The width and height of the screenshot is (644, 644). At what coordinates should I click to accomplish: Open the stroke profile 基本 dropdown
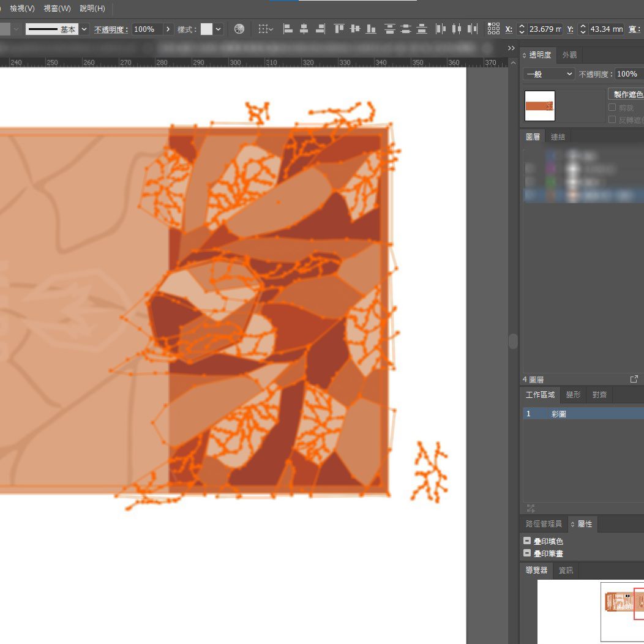[x=84, y=29]
